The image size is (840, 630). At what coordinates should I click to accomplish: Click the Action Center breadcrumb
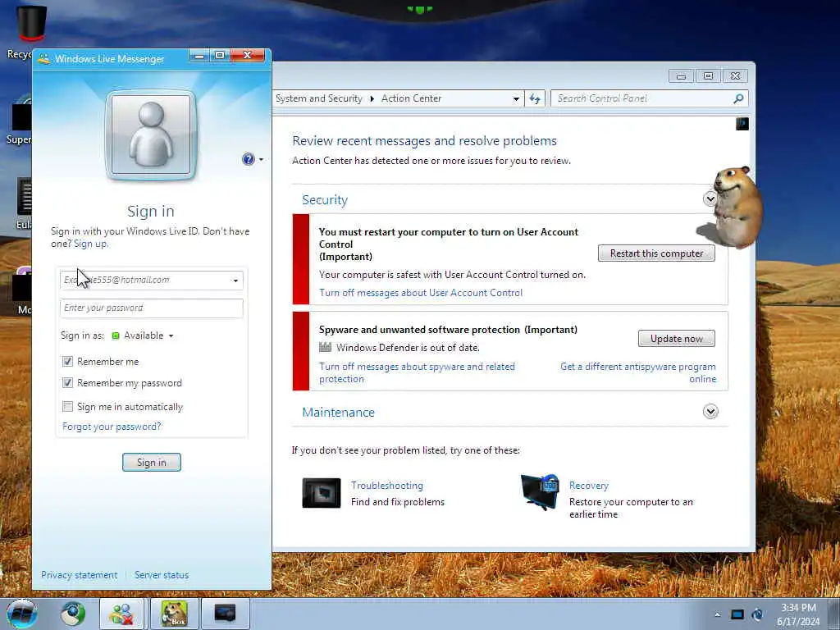[412, 98]
